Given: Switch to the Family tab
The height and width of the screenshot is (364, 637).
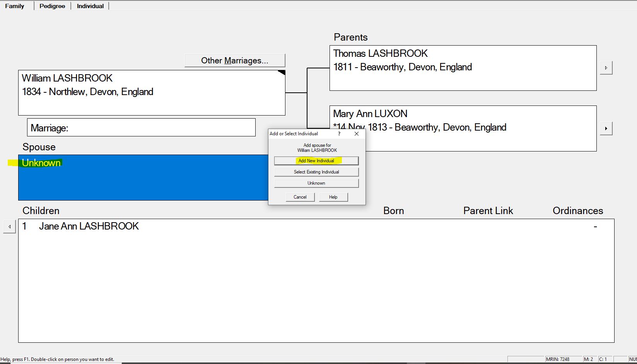Looking at the screenshot, I should point(15,6).
